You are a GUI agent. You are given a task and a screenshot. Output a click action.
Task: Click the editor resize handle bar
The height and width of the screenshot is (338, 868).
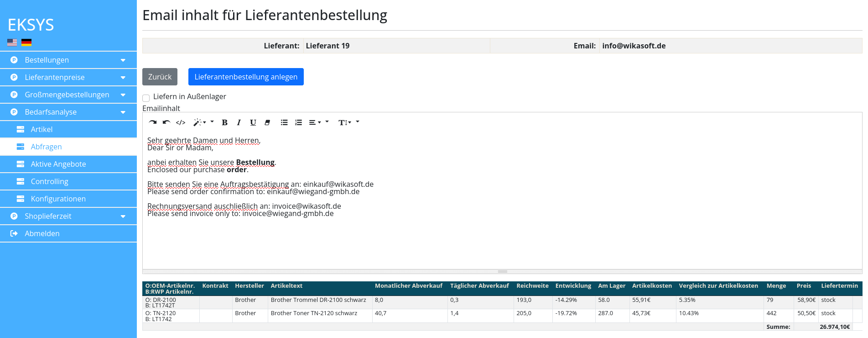pyautogui.click(x=502, y=271)
